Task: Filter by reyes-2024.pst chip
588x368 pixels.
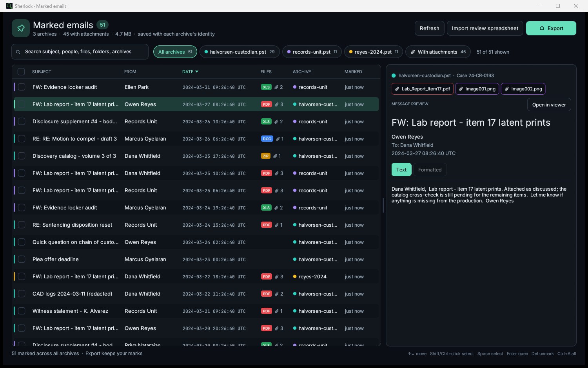Action: click(x=374, y=52)
